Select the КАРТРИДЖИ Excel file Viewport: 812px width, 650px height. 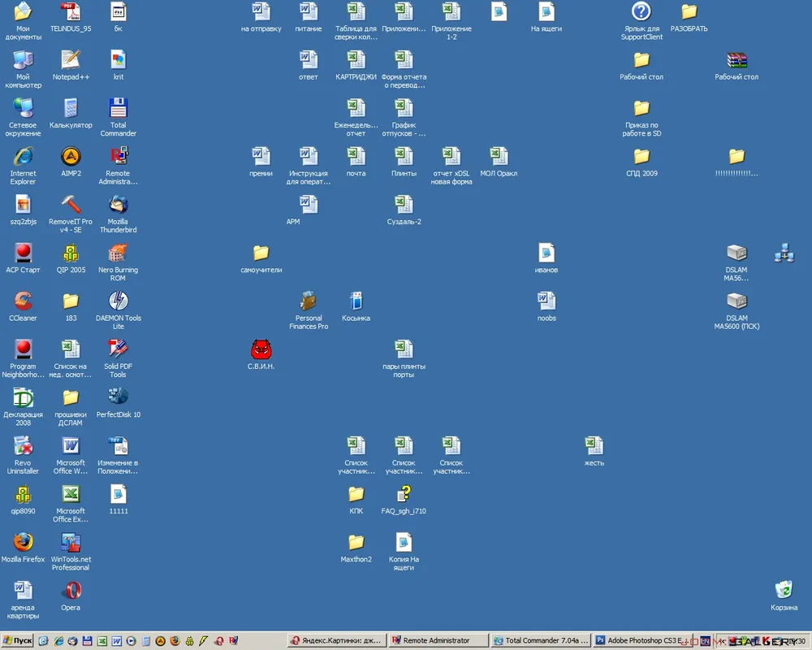point(356,60)
